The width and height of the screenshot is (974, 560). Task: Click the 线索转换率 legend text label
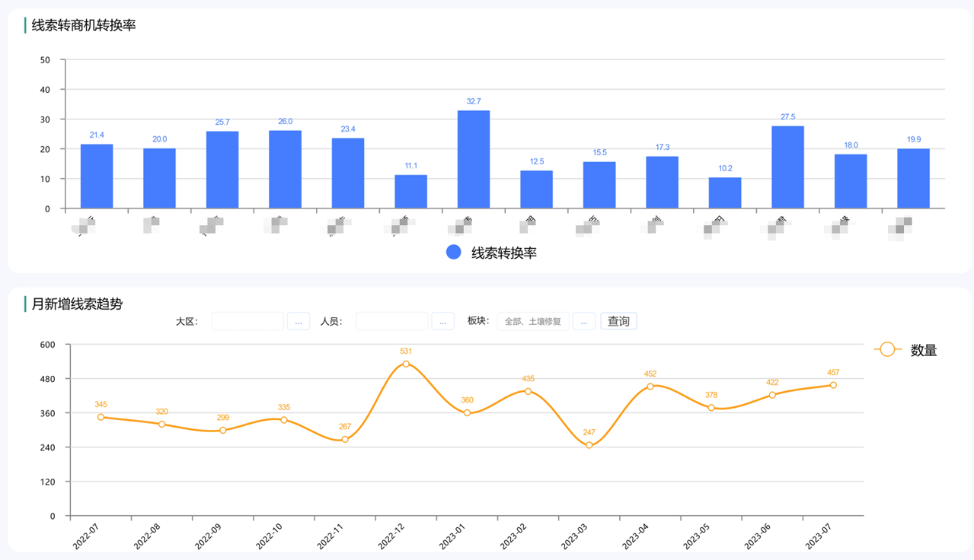pyautogui.click(x=504, y=253)
